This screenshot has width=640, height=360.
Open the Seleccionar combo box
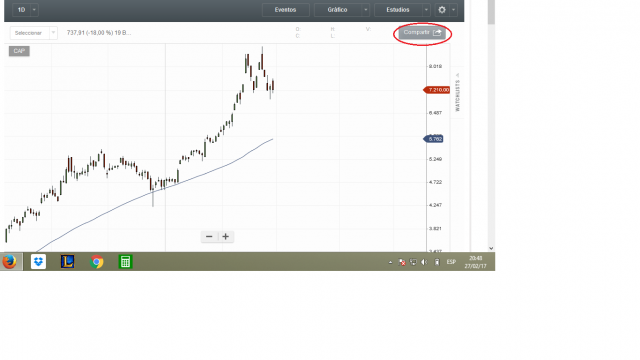[33, 33]
